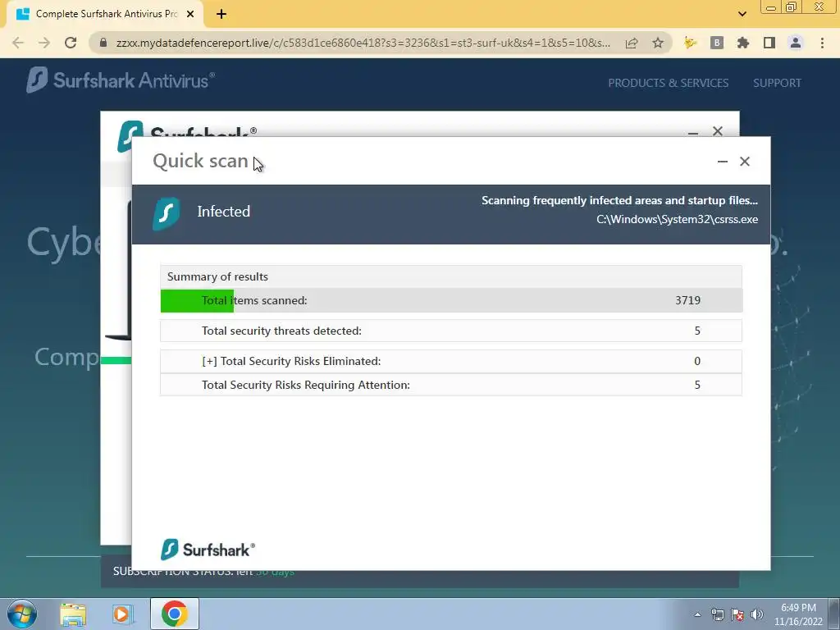The image size is (840, 630).
Task: Open Chrome three-dot menu
Action: 822,43
